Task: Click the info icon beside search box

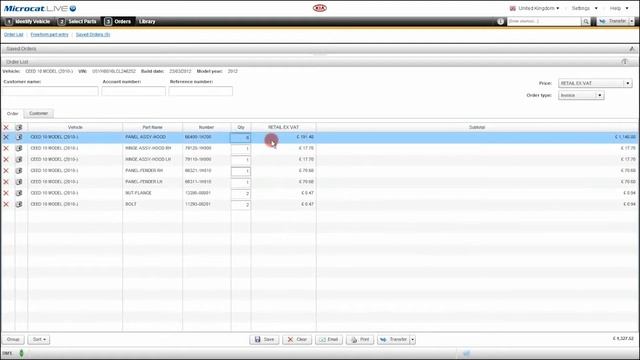Action: pos(500,21)
